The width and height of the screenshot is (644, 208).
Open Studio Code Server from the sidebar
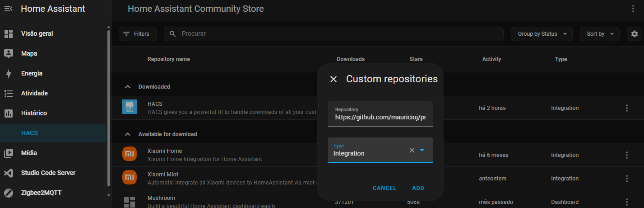(53, 173)
